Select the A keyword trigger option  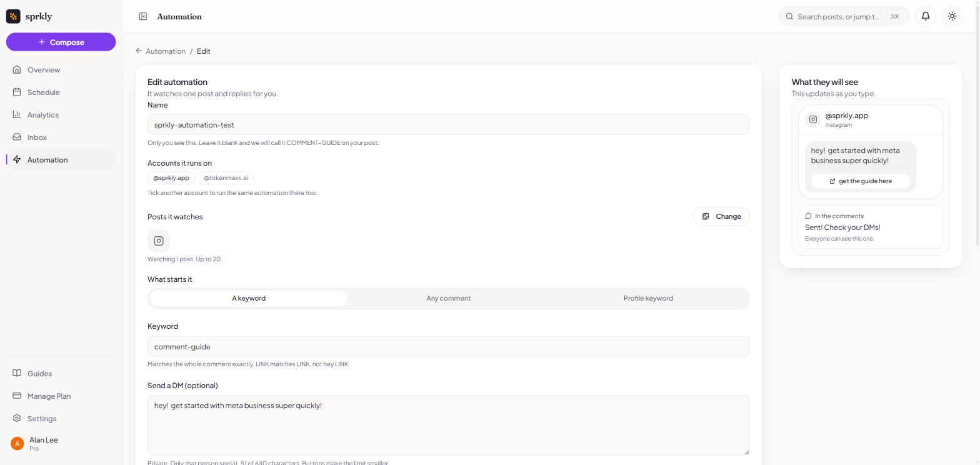click(249, 298)
